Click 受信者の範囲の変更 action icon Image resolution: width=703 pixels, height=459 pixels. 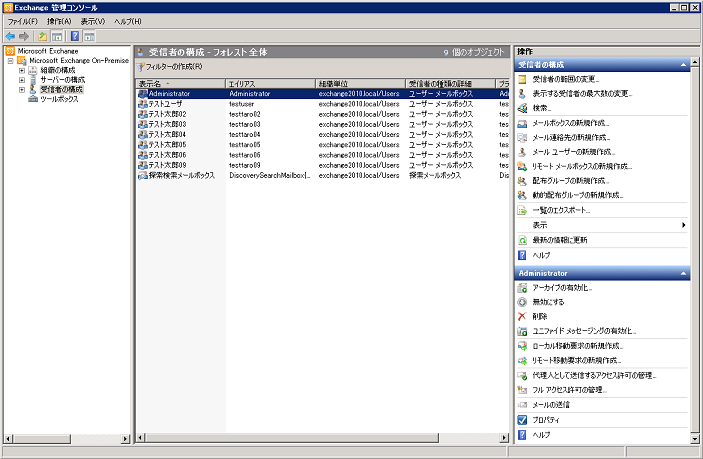point(522,79)
